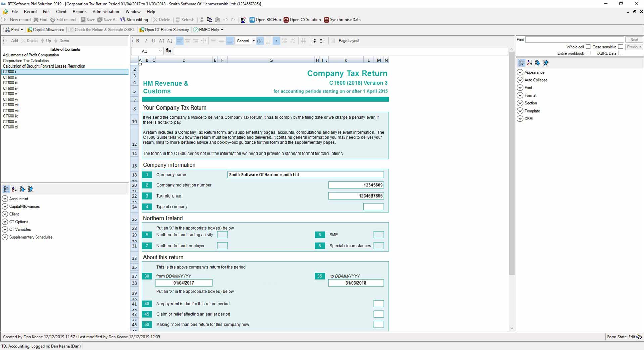This screenshot has width=644, height=350.
Task: Check the Entire workbook option
Action: [x=588, y=53]
